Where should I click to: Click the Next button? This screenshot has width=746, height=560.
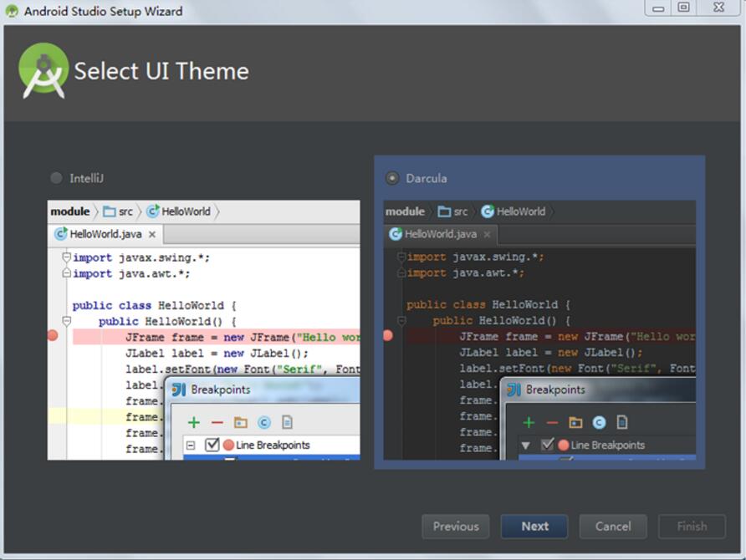click(x=534, y=527)
